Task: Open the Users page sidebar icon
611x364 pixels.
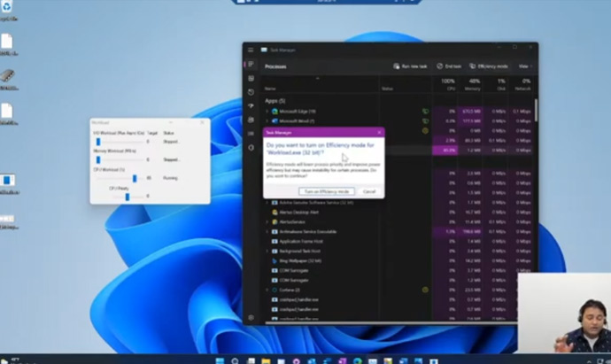Action: pyautogui.click(x=251, y=120)
